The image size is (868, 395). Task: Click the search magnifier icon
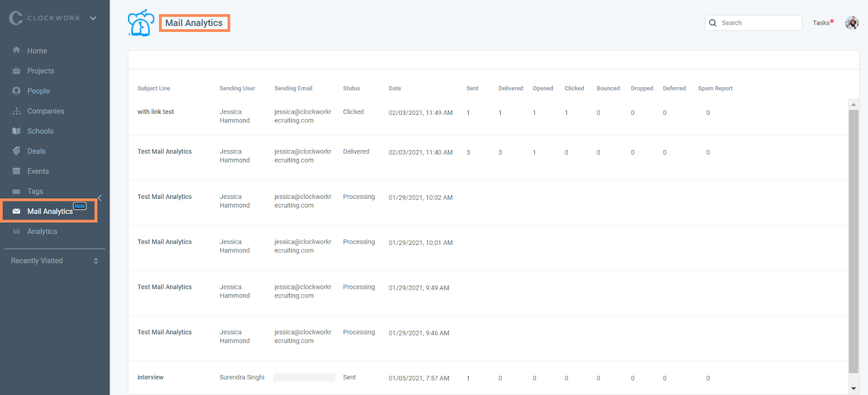coord(713,23)
